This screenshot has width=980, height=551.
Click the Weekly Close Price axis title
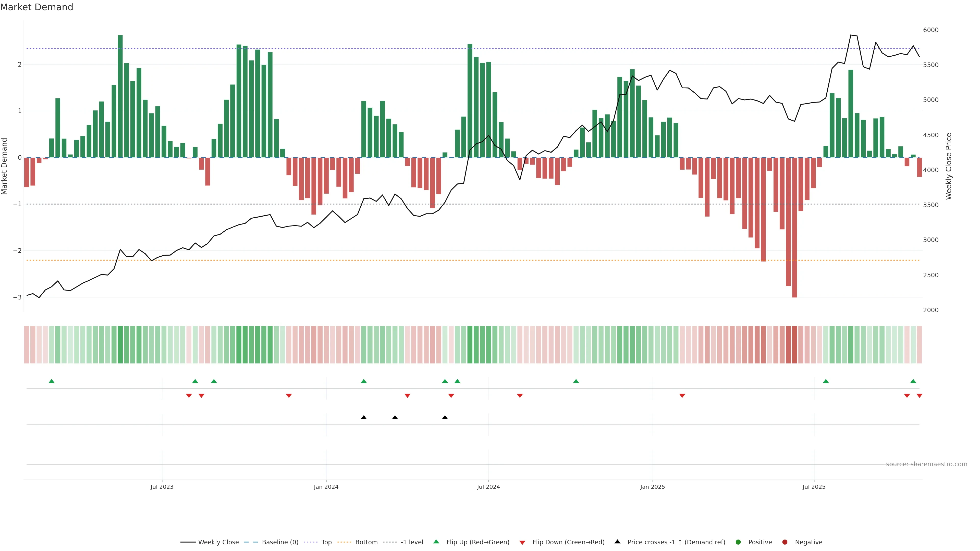(948, 166)
